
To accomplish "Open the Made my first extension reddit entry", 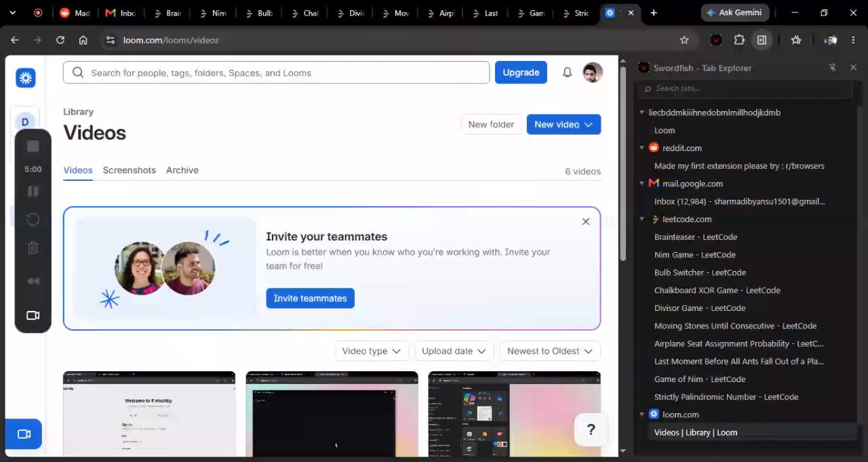I will [x=739, y=166].
